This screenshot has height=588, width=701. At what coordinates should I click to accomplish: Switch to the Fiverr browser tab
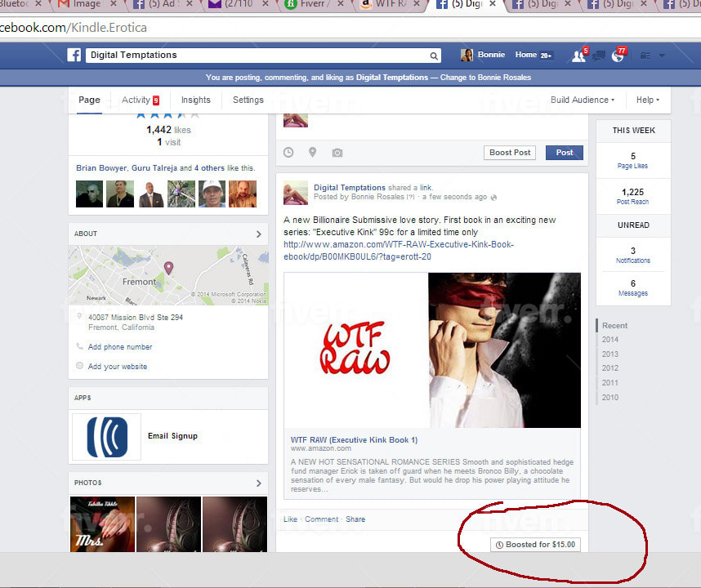click(313, 4)
